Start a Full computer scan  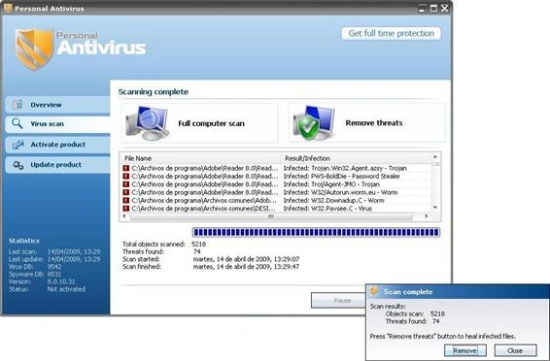[200, 123]
